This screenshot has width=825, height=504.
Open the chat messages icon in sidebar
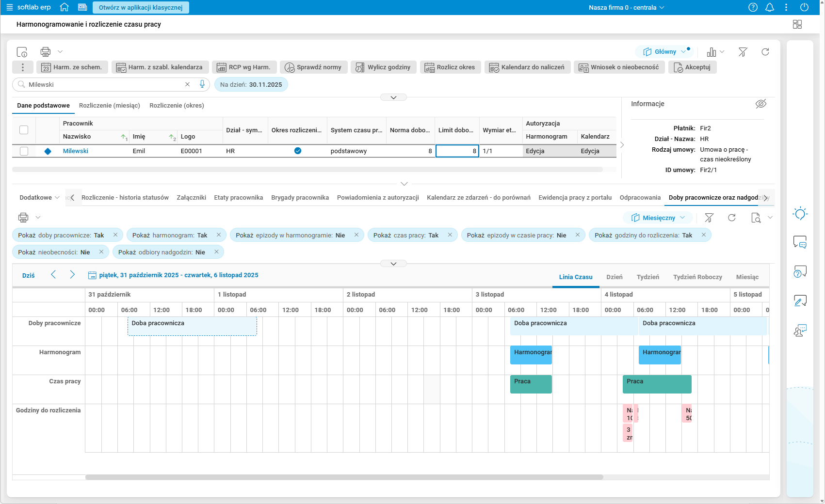[x=800, y=242]
